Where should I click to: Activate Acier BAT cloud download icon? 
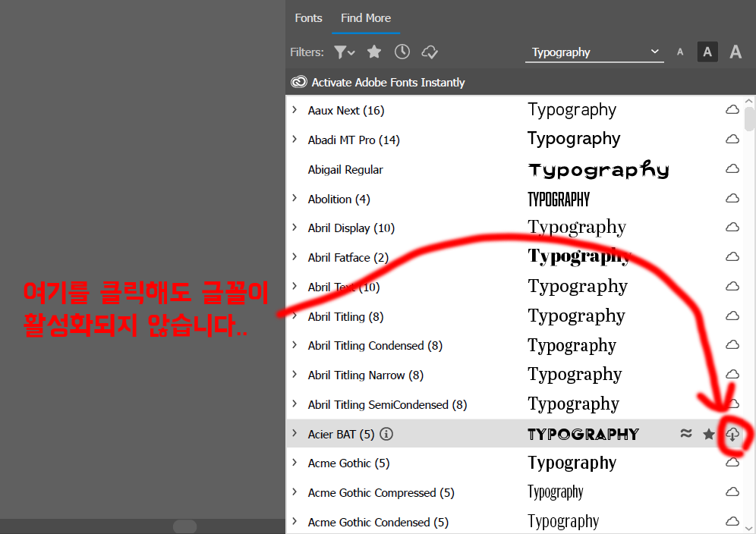point(732,434)
